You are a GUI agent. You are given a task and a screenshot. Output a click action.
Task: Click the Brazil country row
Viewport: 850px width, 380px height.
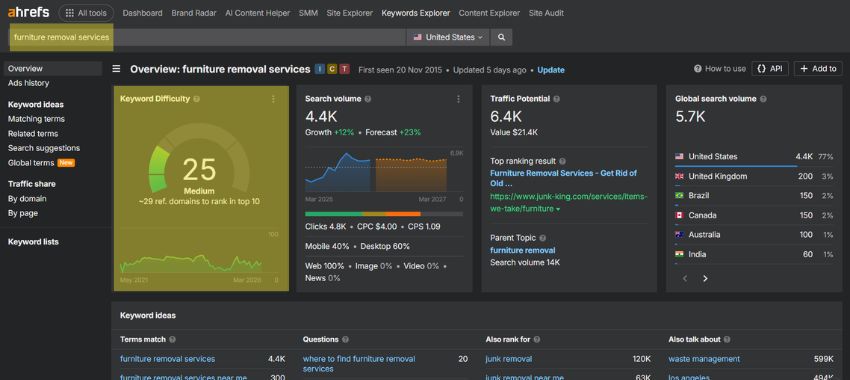[x=754, y=196]
